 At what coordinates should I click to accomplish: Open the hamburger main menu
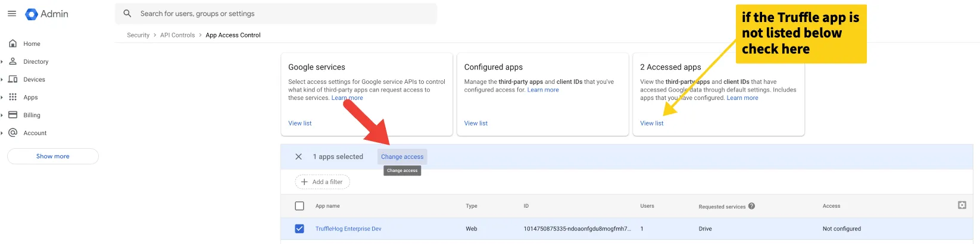click(11, 13)
